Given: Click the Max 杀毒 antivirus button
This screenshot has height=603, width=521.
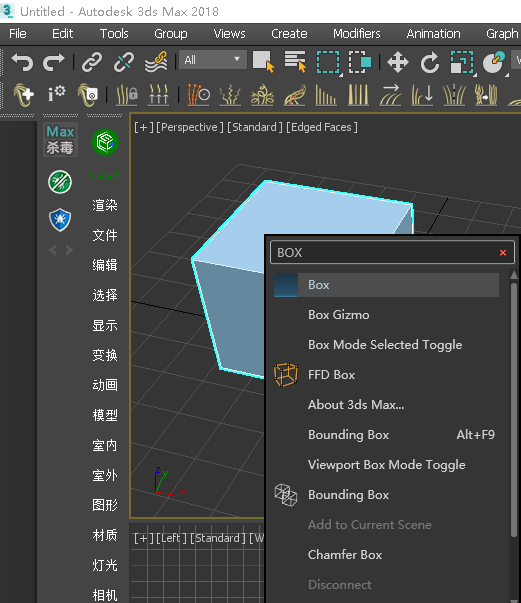Looking at the screenshot, I should click(60, 139).
